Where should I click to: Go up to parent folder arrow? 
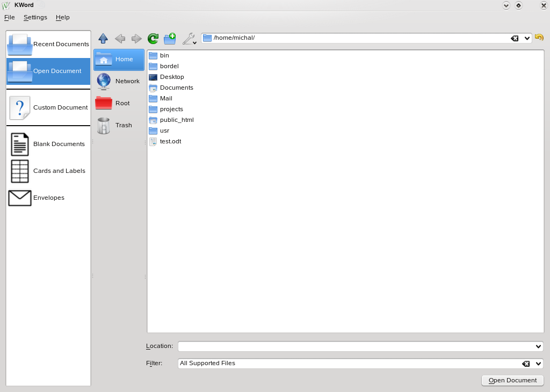103,38
